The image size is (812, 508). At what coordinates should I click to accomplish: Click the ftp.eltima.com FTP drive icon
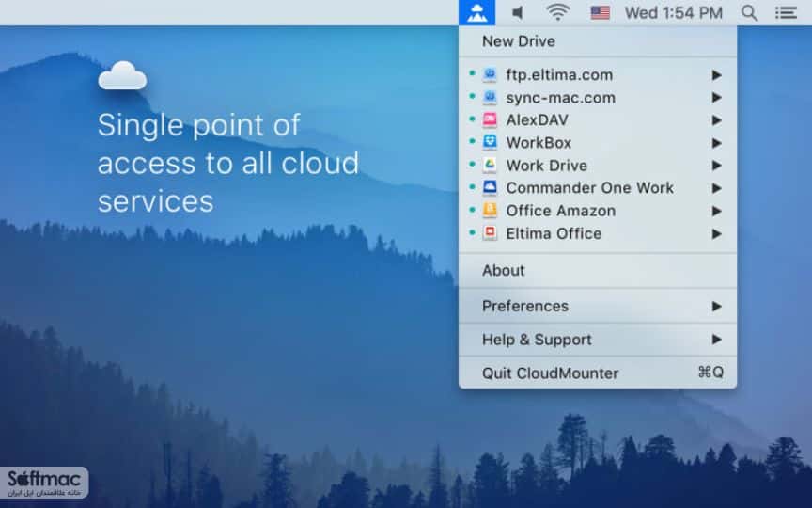490,74
